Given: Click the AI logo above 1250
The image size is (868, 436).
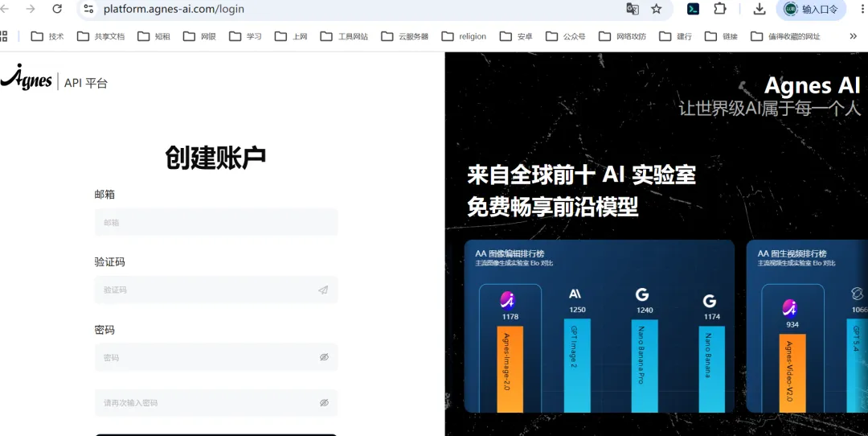Looking at the screenshot, I should [575, 294].
